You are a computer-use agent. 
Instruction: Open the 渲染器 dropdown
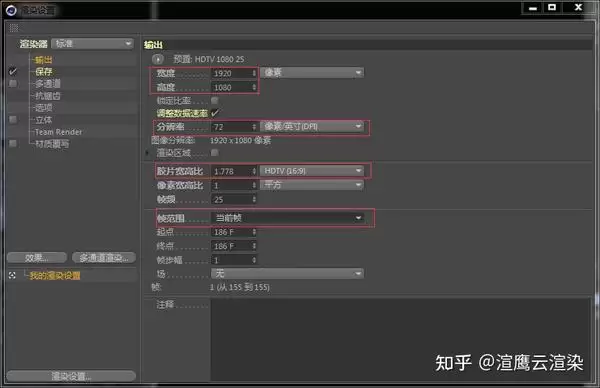click(x=93, y=44)
